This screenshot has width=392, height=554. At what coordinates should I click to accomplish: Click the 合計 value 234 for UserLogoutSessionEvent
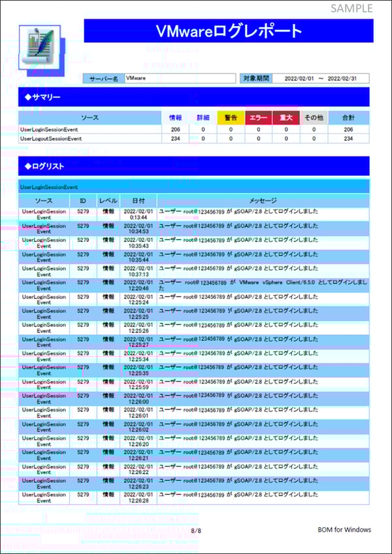349,139
